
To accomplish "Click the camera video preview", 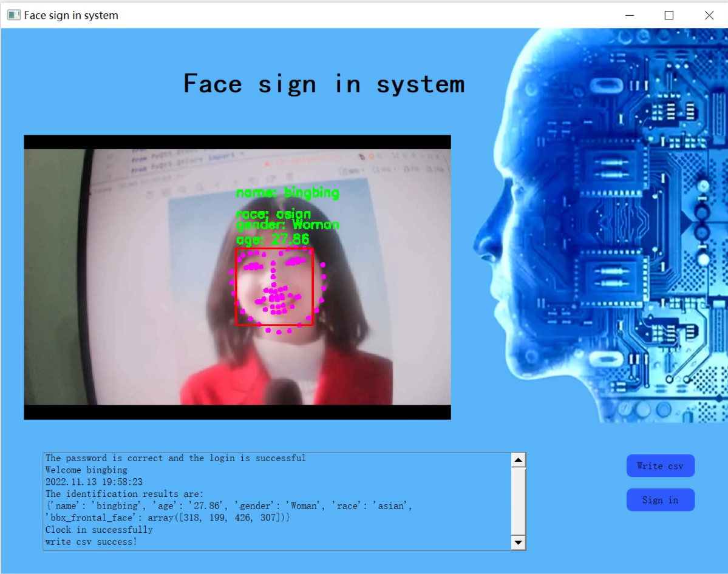I will pos(237,277).
